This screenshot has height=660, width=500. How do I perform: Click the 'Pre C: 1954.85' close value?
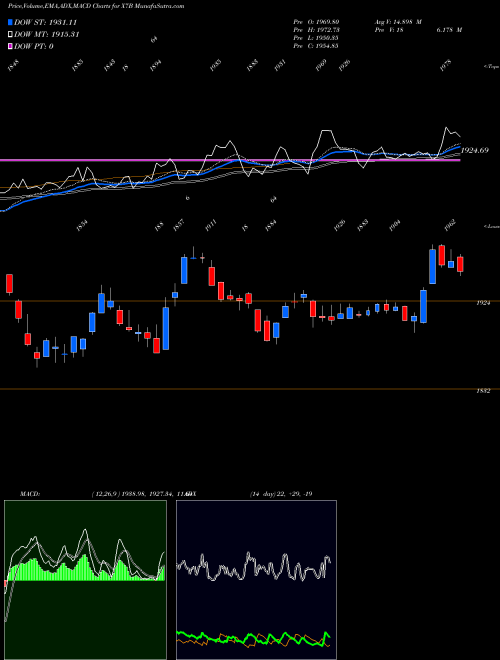pyautogui.click(x=316, y=46)
